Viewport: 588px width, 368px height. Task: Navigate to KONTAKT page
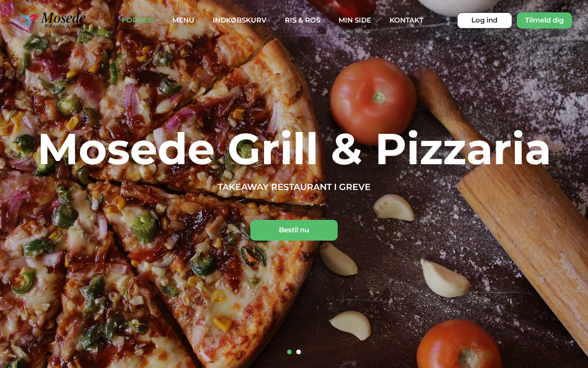point(407,20)
